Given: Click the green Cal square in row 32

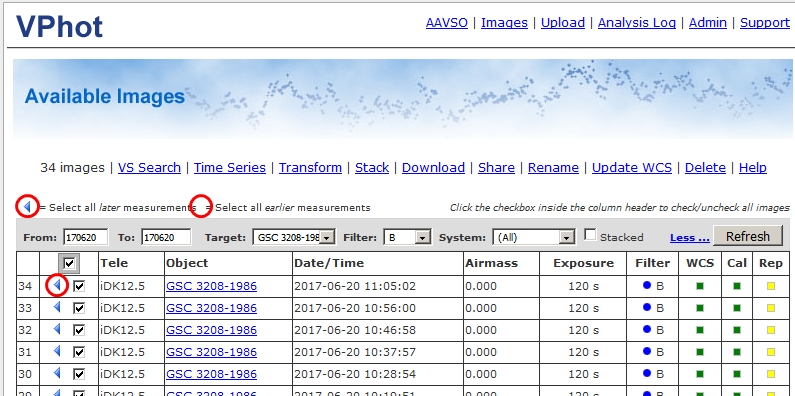Looking at the screenshot, I should click(x=737, y=330).
